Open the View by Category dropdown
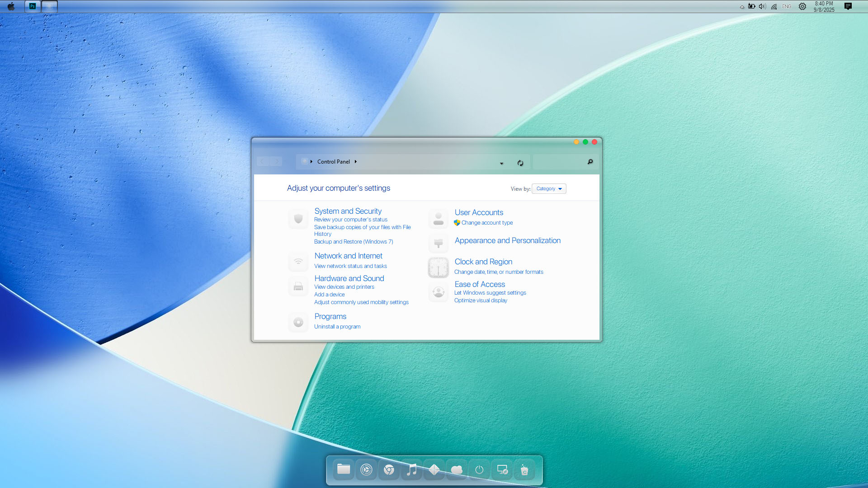The image size is (868, 488). [x=549, y=189]
